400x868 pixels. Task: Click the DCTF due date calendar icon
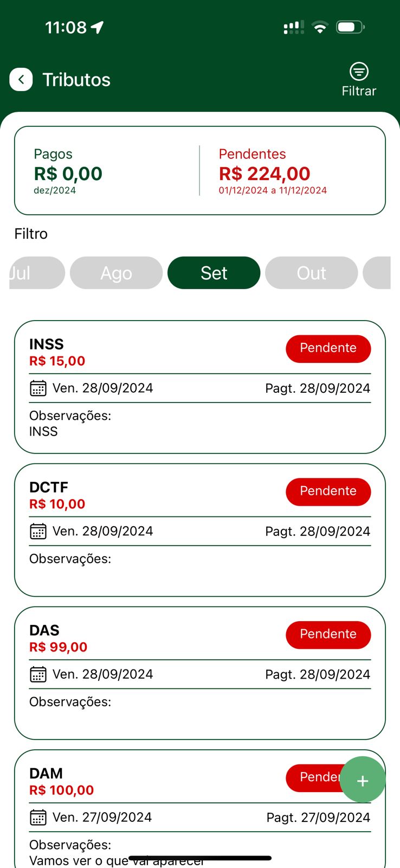(x=38, y=532)
